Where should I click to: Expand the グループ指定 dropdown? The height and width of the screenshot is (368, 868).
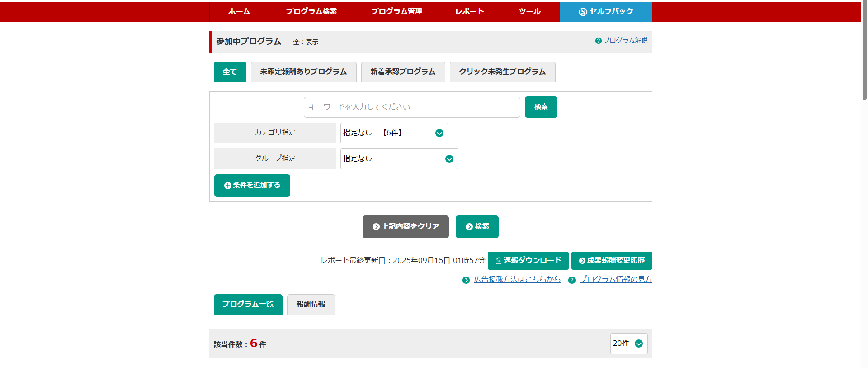[399, 159]
